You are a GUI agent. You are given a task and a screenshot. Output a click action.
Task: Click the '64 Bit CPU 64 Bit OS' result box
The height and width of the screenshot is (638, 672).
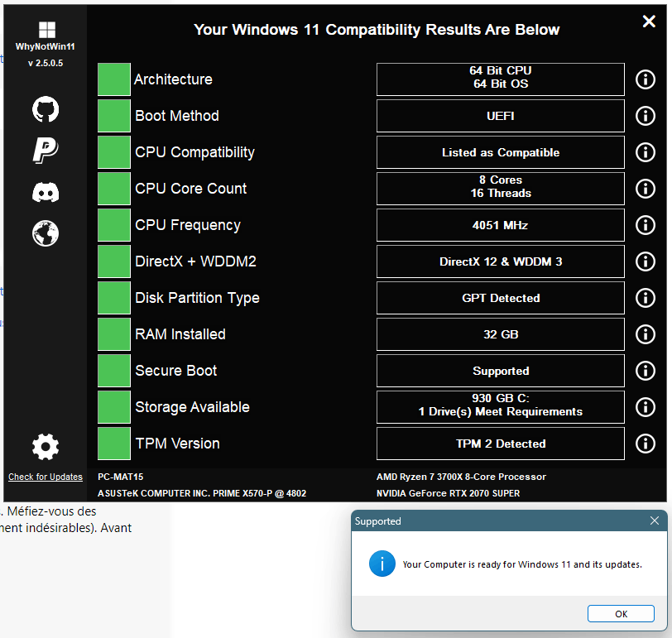click(x=500, y=79)
